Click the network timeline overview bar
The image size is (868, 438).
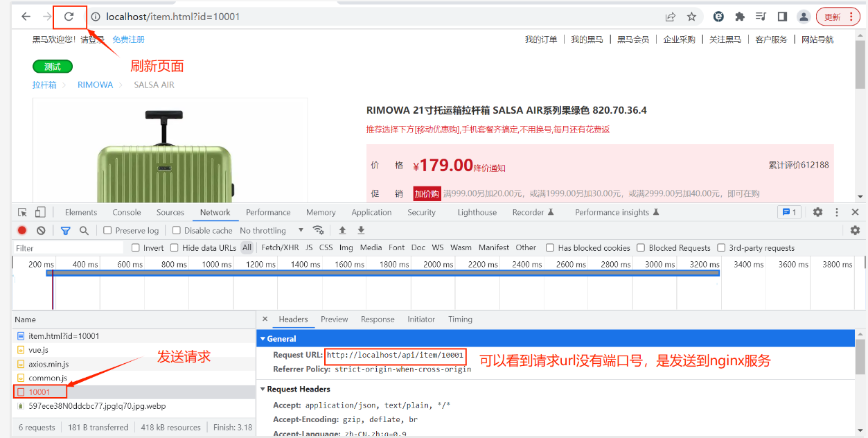(x=382, y=273)
